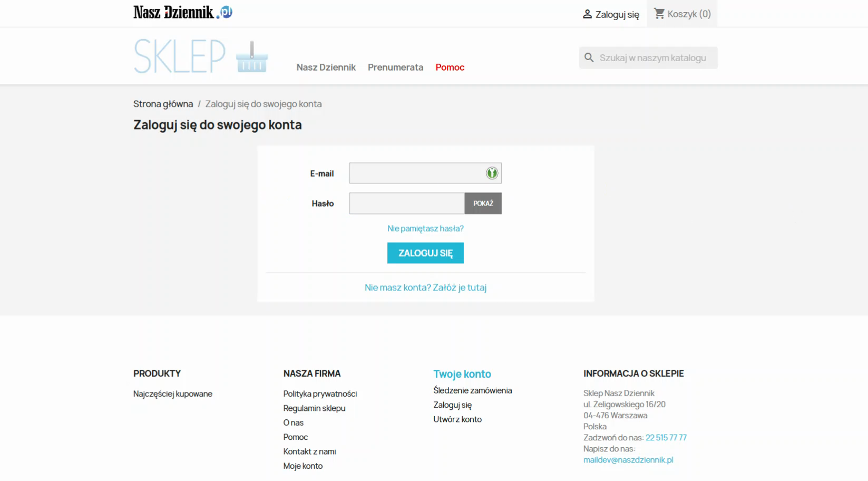
Task: Open the Koszyk shopping cart
Action: click(x=682, y=14)
